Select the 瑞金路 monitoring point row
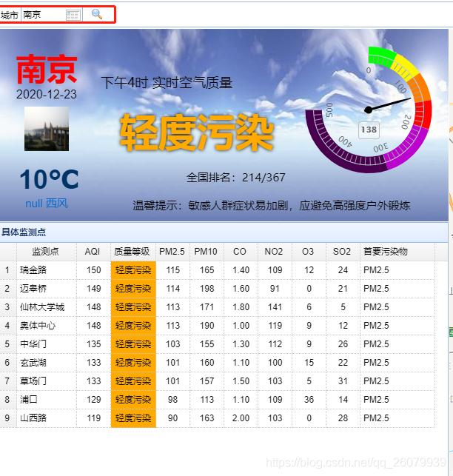This screenshot has height=476, width=453. [218, 270]
